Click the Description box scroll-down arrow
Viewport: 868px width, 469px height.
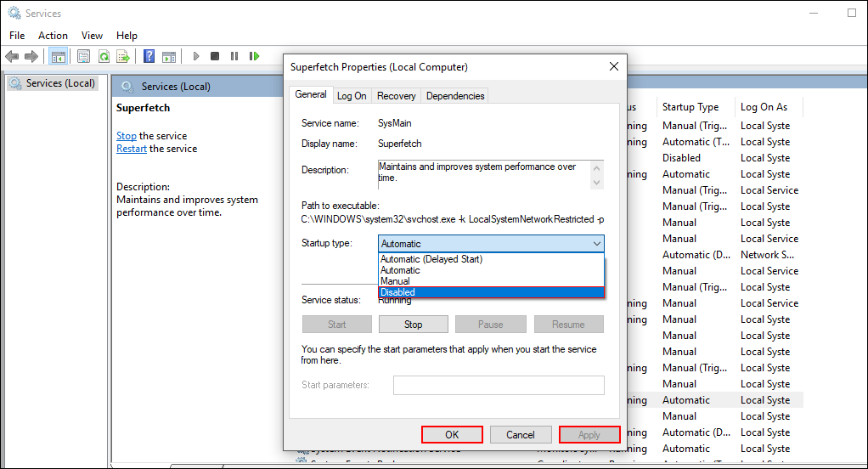pos(596,182)
